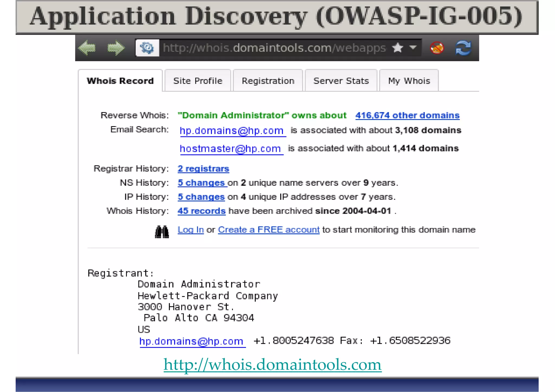555x392 pixels.
Task: Click the binoculars monitoring icon
Action: click(162, 232)
